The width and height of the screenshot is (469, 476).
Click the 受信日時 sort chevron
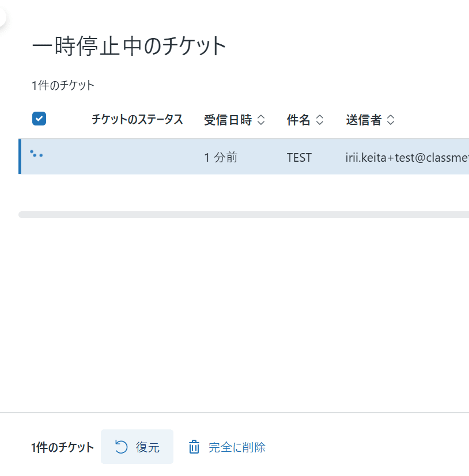(x=262, y=120)
